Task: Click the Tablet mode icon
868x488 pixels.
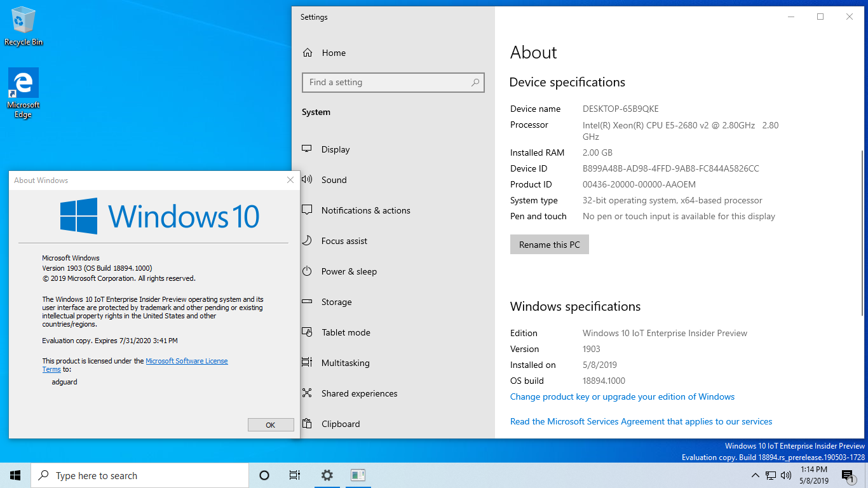Action: 307,332
